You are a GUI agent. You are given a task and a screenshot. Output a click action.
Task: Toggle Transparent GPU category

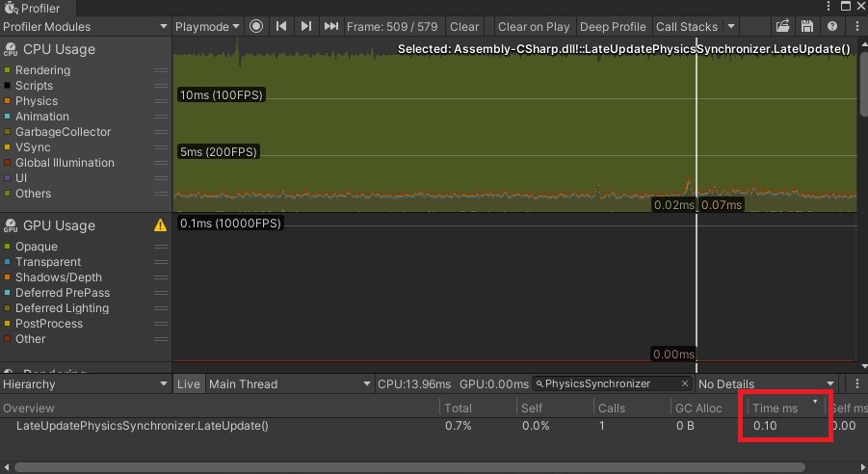pyautogui.click(x=7, y=262)
